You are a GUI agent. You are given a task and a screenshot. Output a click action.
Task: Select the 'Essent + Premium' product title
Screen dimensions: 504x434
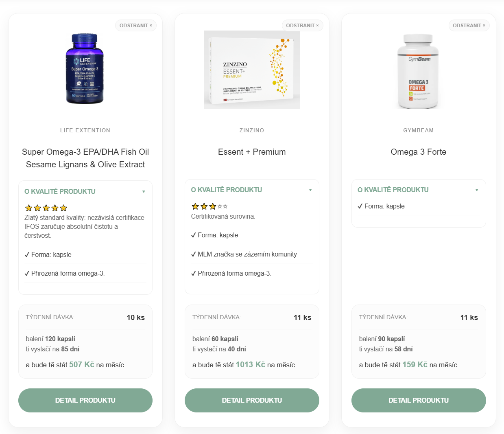[251, 151]
